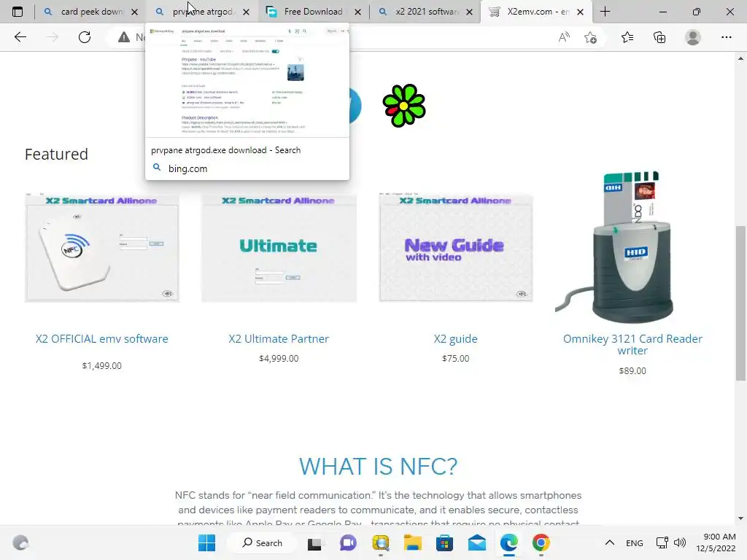The image size is (747, 560).
Task: Open the tab actions menu icon
Action: click(x=18, y=12)
